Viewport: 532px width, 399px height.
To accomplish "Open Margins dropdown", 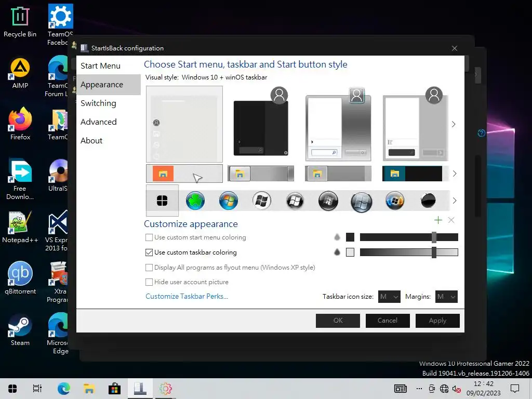I will coord(446,297).
